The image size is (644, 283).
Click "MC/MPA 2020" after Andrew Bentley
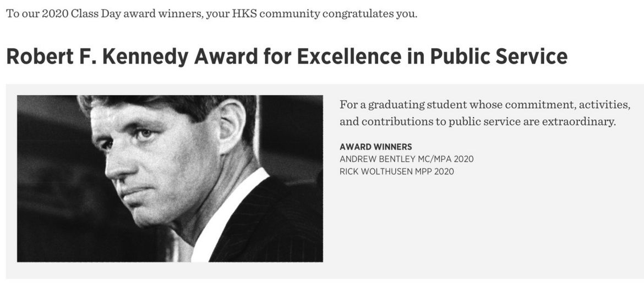point(446,159)
